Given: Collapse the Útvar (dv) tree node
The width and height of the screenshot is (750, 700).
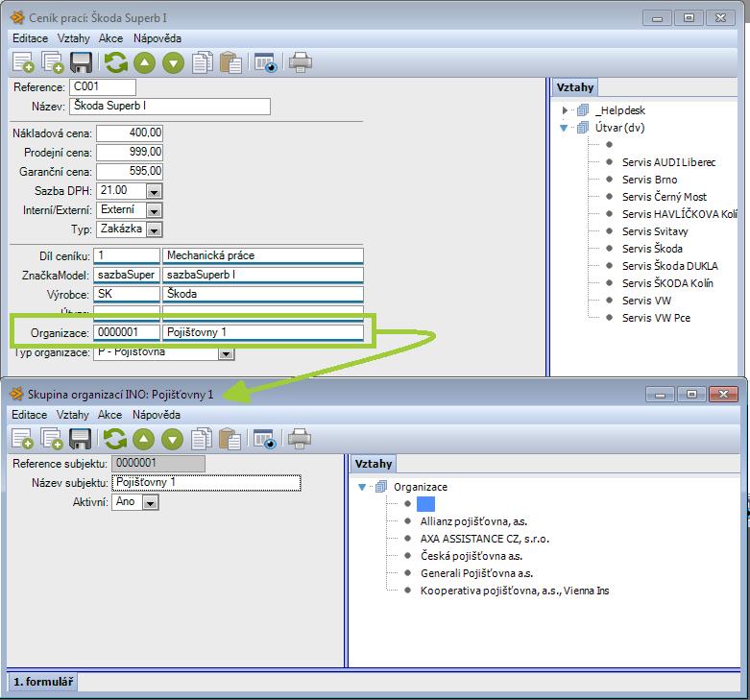Looking at the screenshot, I should [x=564, y=128].
